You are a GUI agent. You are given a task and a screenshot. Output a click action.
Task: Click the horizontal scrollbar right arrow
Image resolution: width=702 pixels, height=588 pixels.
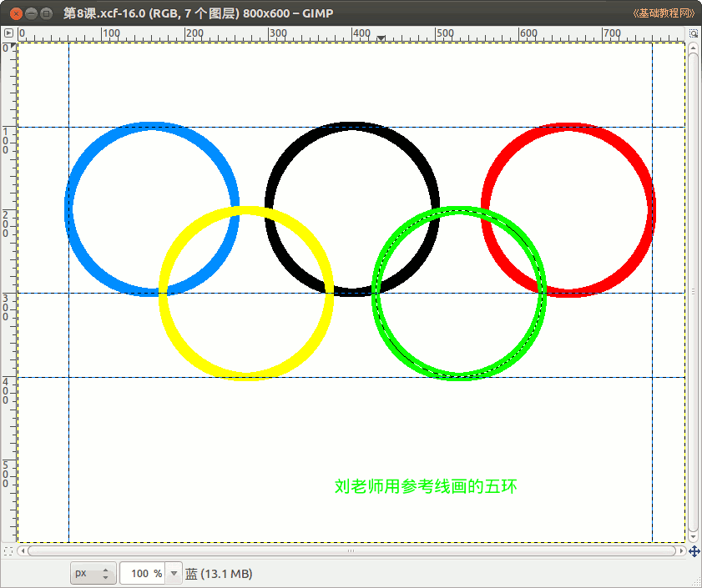pos(681,550)
